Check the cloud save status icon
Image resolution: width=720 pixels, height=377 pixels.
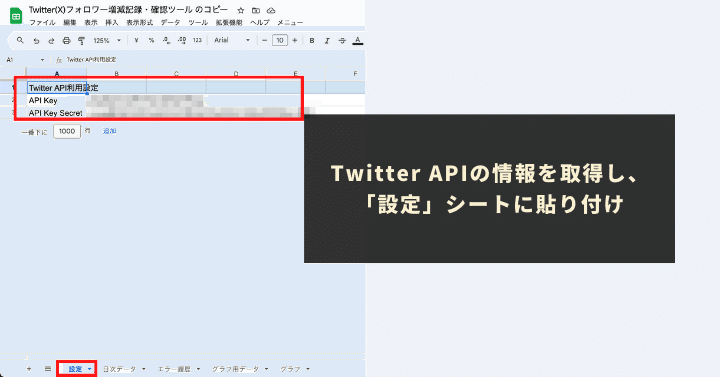[x=271, y=10]
